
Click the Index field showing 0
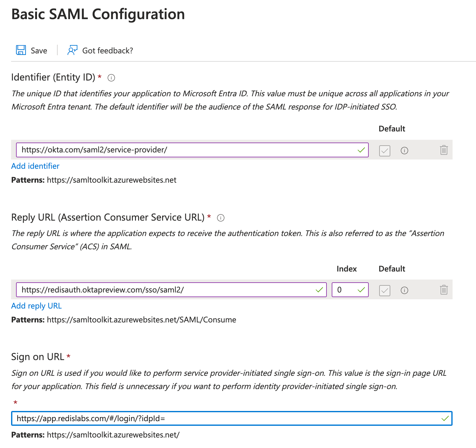point(345,290)
